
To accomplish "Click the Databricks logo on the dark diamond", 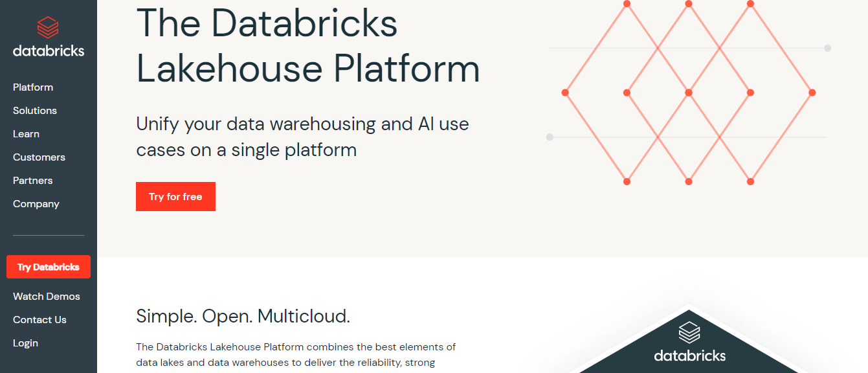I will pos(689,342).
